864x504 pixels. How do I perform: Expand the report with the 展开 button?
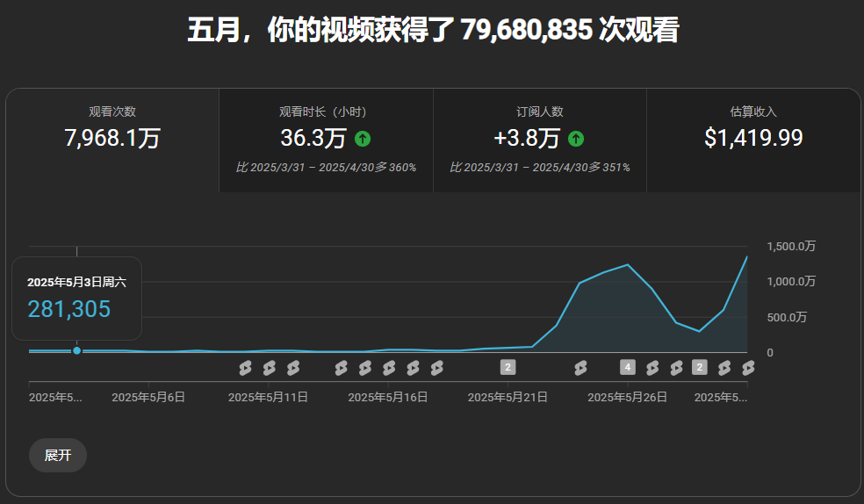pos(58,456)
